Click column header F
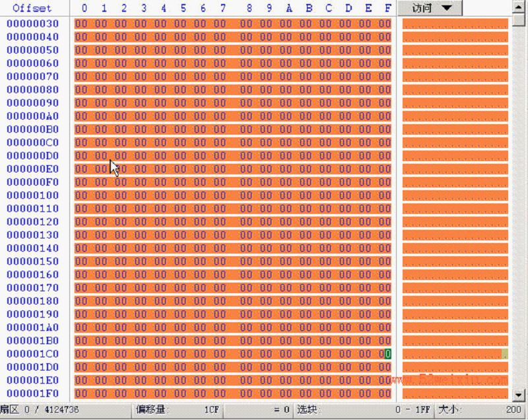528x420 pixels. point(388,8)
